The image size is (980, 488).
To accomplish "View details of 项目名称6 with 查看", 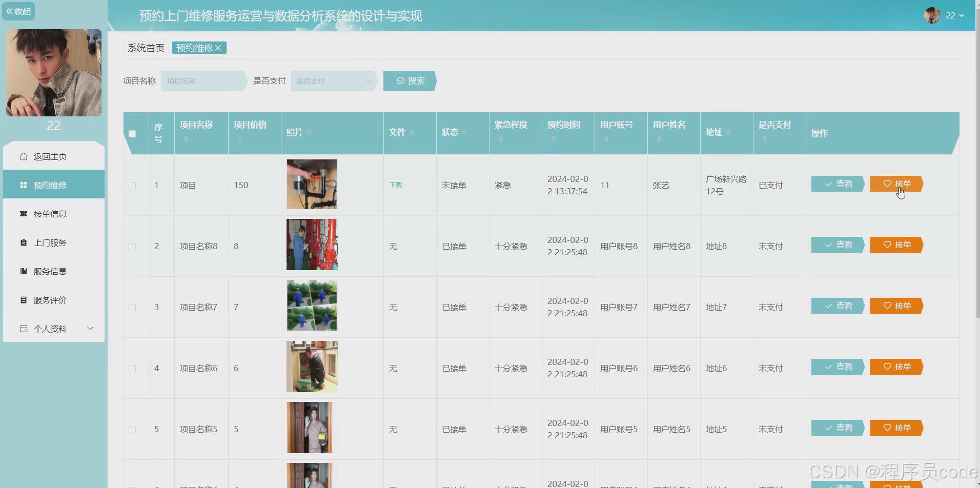I will click(838, 367).
